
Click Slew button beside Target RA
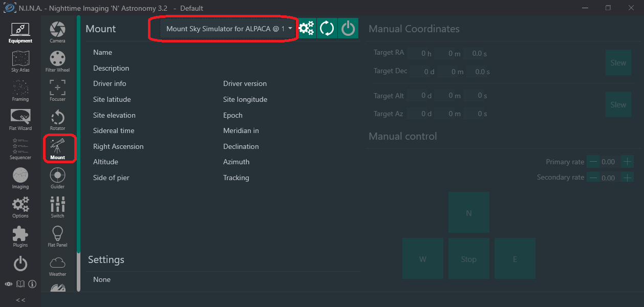[x=618, y=63]
